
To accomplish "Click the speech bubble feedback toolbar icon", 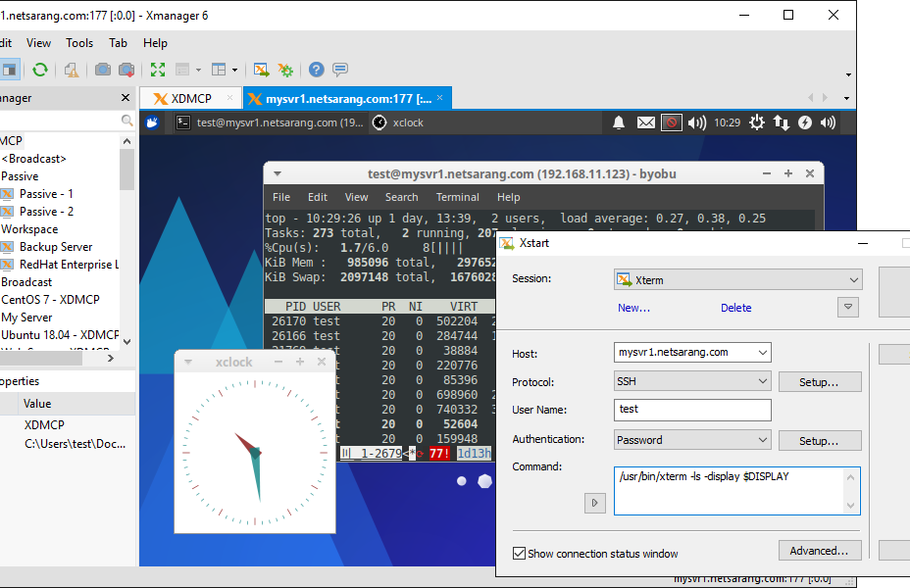I will coord(340,70).
